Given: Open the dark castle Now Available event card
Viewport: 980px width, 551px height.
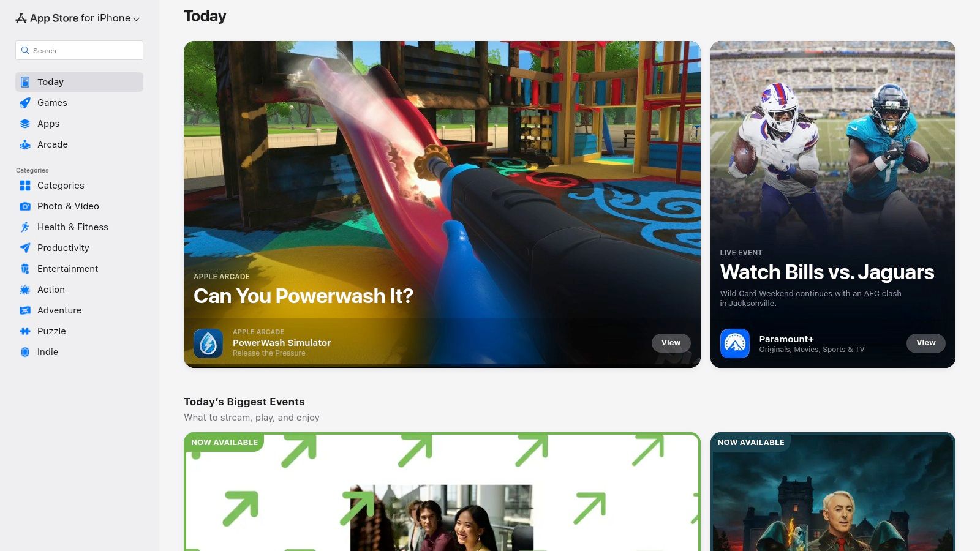Looking at the screenshot, I should (833, 492).
